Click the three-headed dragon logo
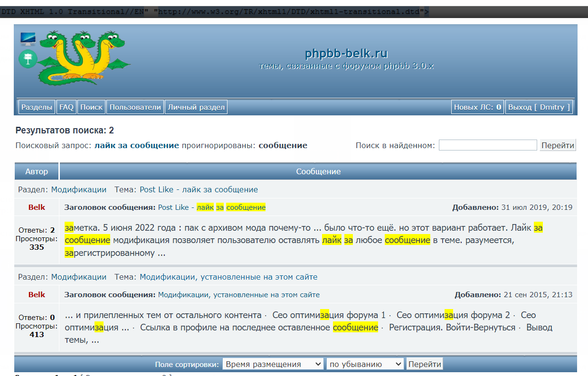The image size is (588, 376). point(85,57)
